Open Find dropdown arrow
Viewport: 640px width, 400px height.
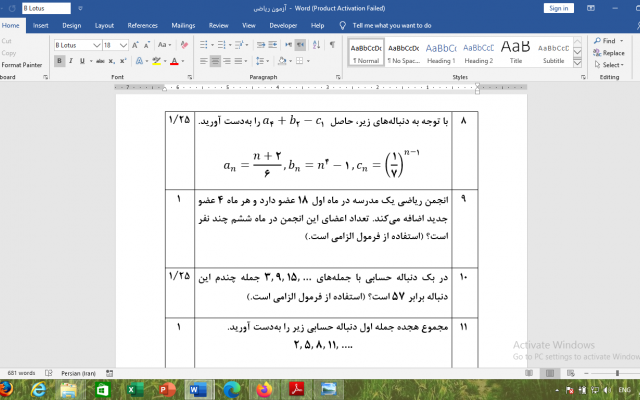coord(622,41)
